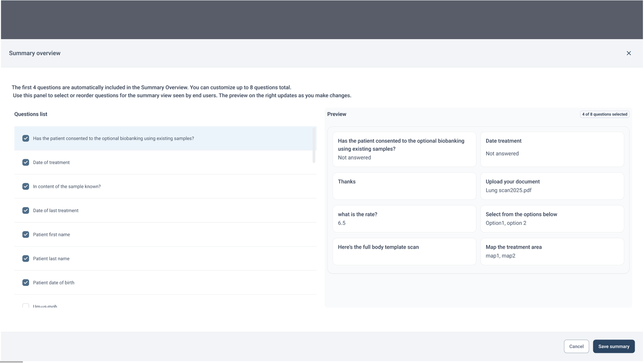
Task: Click the "4 of 8 questions selected" badge
Action: pos(605,114)
